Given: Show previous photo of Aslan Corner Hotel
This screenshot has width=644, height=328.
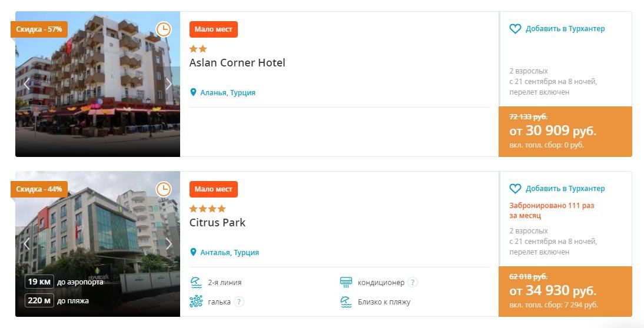Looking at the screenshot, I should click(x=26, y=83).
